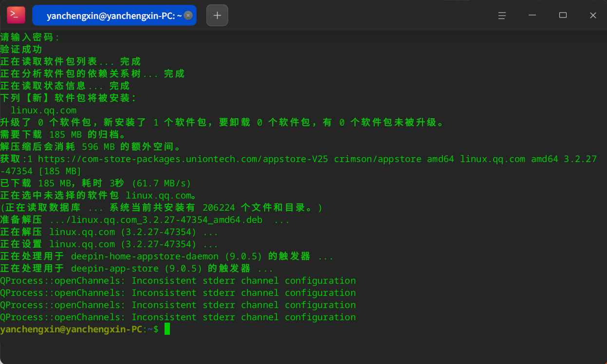
Task: Click the yanchengxin@yanchengxin-PC prompt text
Action: click(x=71, y=329)
